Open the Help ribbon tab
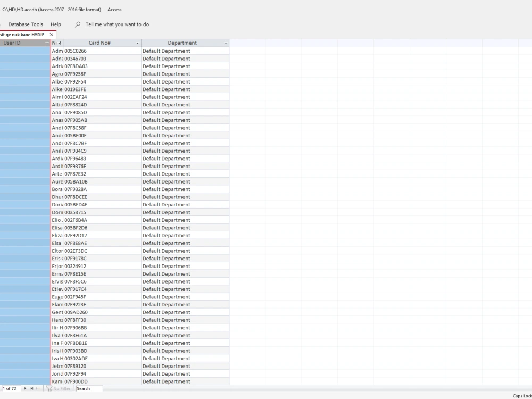The height and width of the screenshot is (399, 532). 56,24
